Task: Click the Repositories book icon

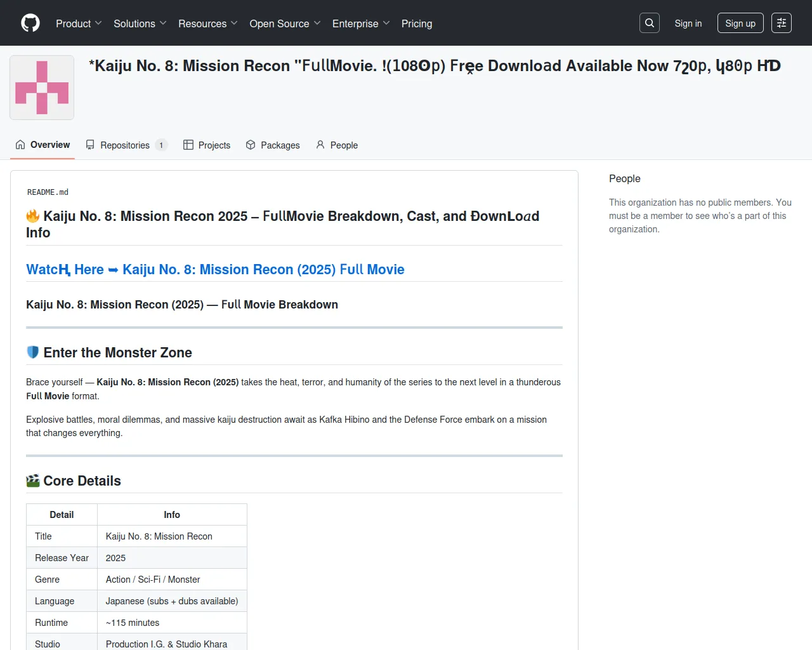Action: [91, 145]
